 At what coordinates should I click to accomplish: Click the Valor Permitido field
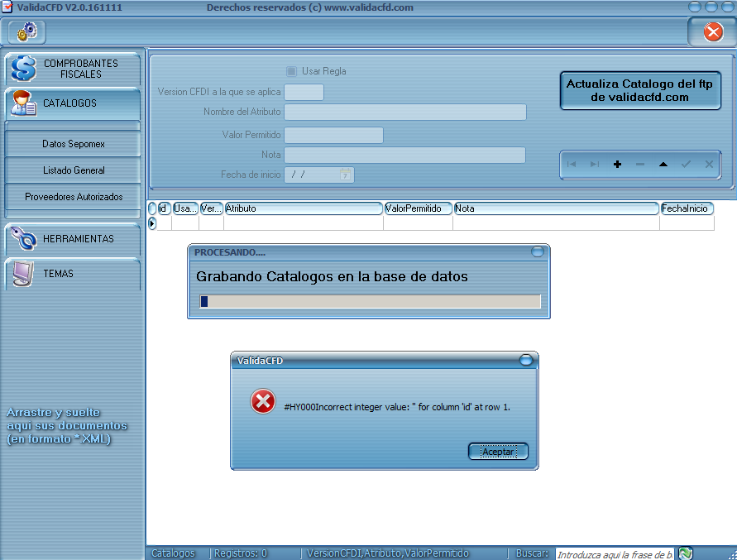[333, 135]
